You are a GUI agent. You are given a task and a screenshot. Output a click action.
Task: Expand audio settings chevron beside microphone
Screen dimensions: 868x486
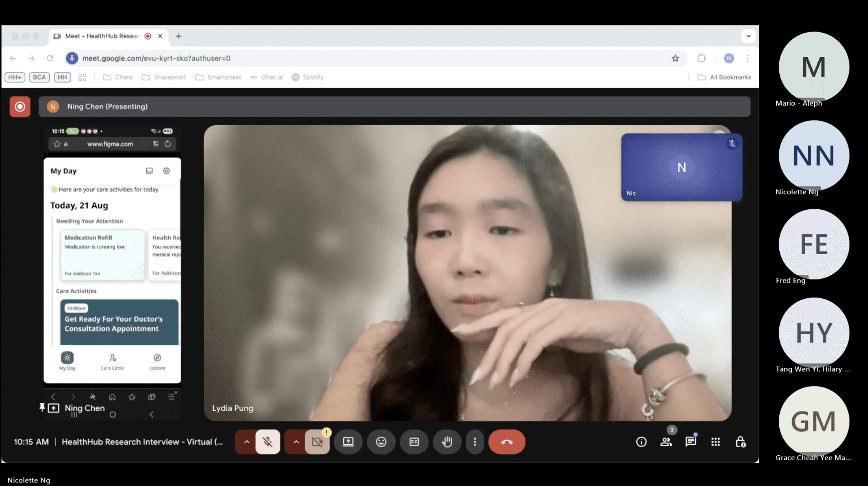247,442
